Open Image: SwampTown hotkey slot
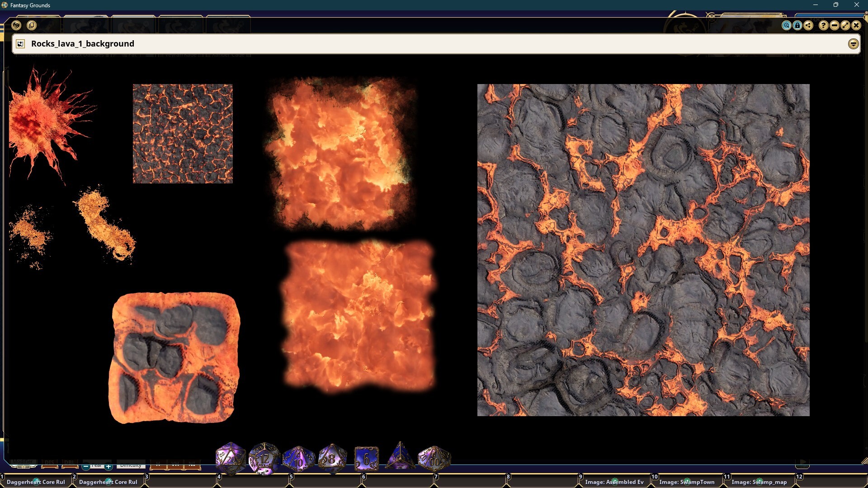 point(687,482)
